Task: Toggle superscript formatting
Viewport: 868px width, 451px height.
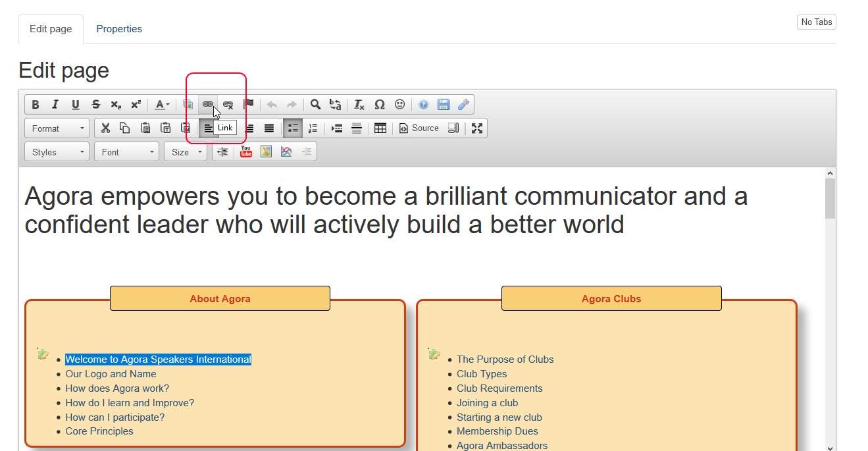Action: coord(136,105)
